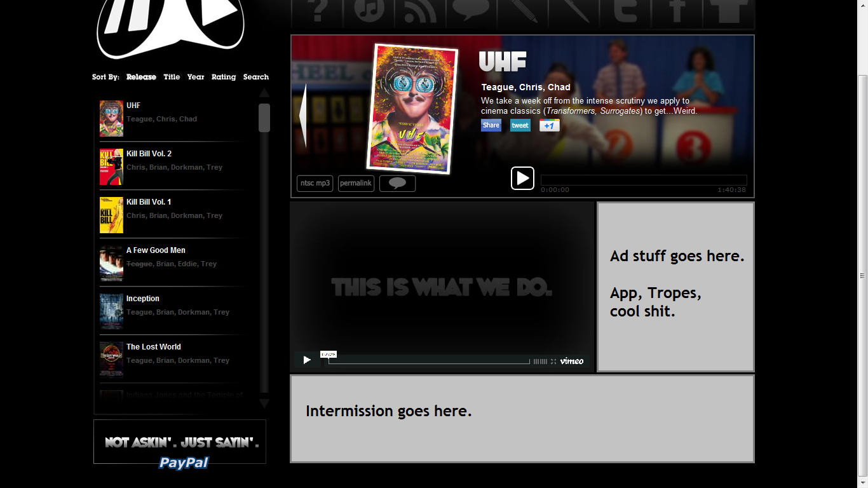Toggle Vimeo fullscreen icon

pos(553,361)
